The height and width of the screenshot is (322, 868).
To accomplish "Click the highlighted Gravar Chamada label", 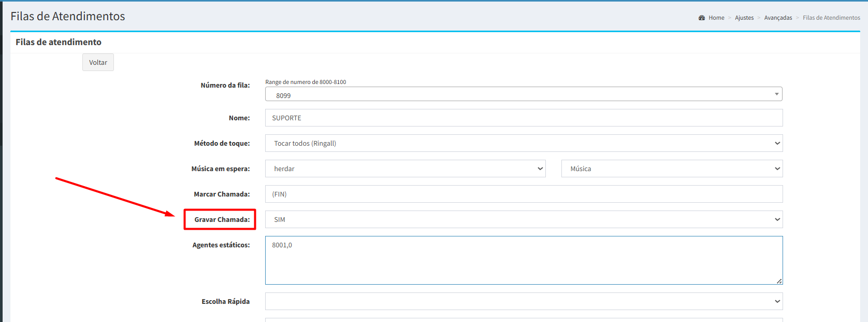I will point(222,219).
